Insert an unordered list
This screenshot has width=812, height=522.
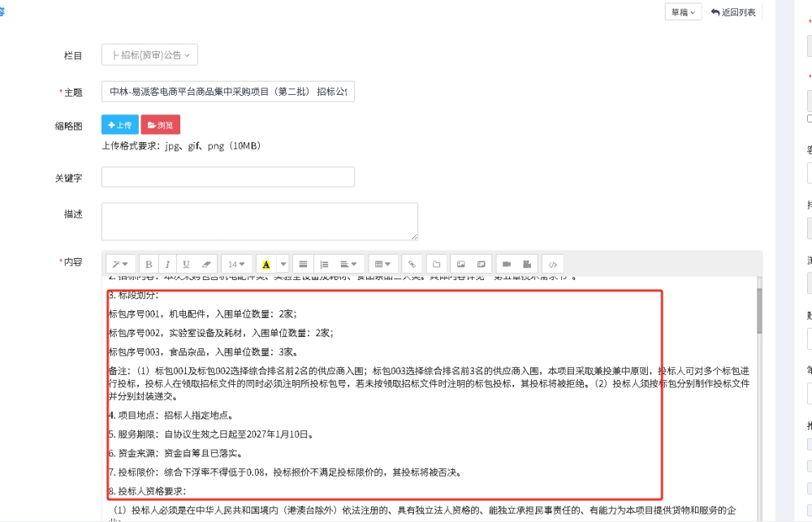[x=303, y=264]
